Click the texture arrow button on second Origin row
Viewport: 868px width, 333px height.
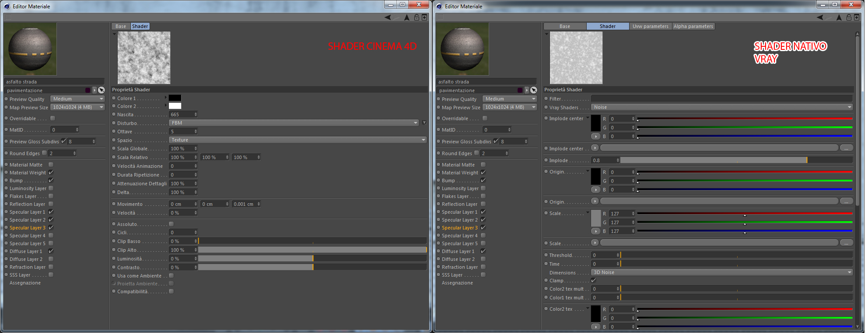click(x=595, y=201)
